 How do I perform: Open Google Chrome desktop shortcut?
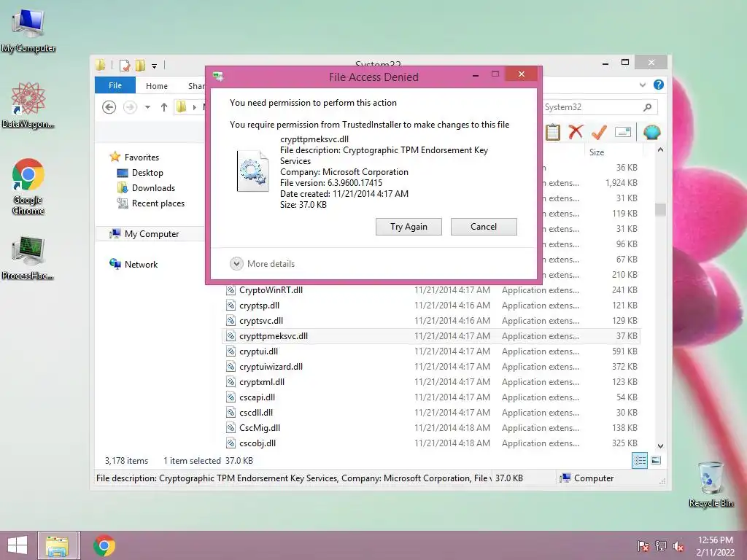[28, 187]
